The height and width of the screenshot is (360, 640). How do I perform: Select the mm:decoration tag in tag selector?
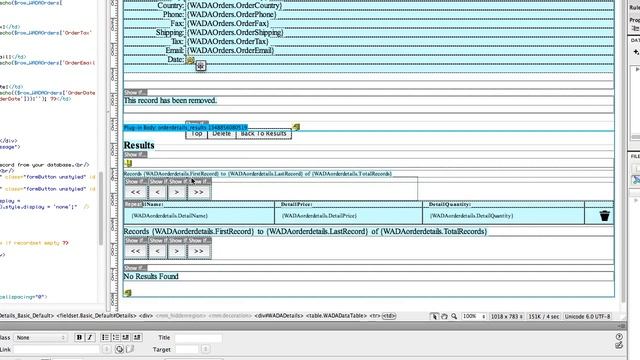230,316
